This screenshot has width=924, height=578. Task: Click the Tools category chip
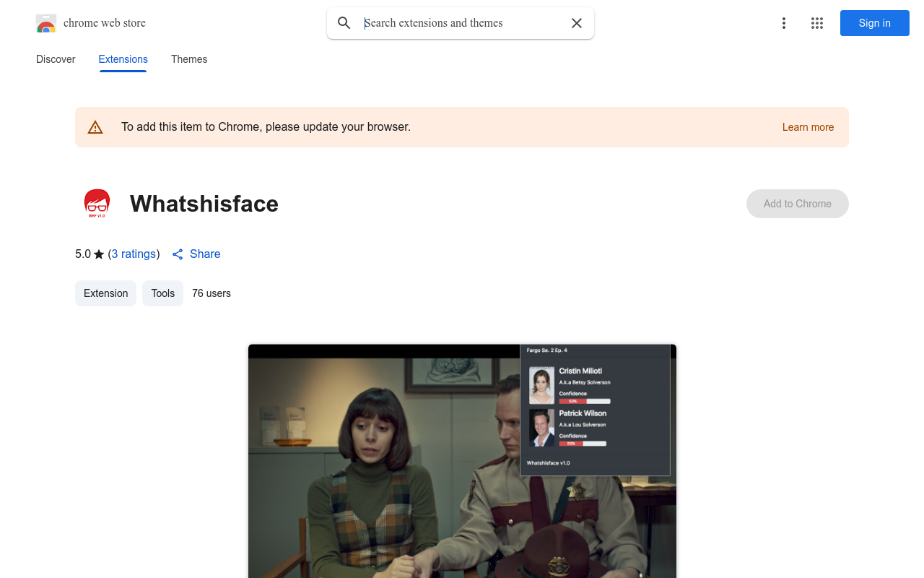163,293
